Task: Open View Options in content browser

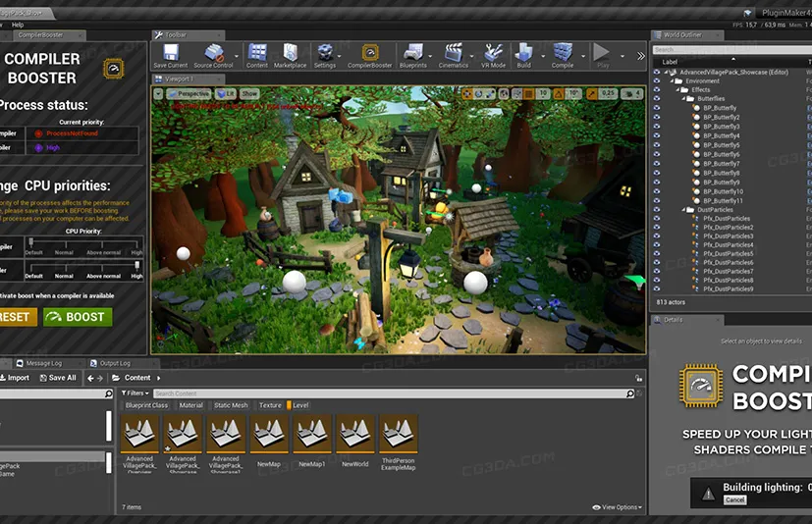Action: 617,507
